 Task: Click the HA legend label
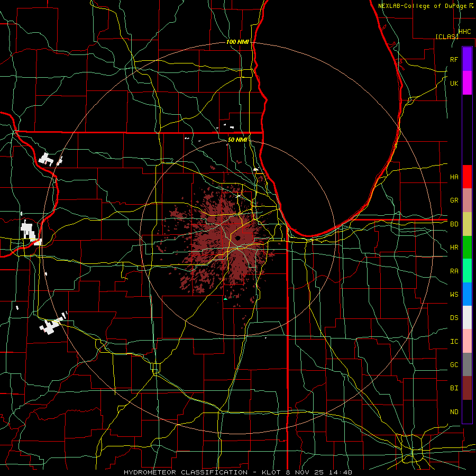(x=454, y=177)
